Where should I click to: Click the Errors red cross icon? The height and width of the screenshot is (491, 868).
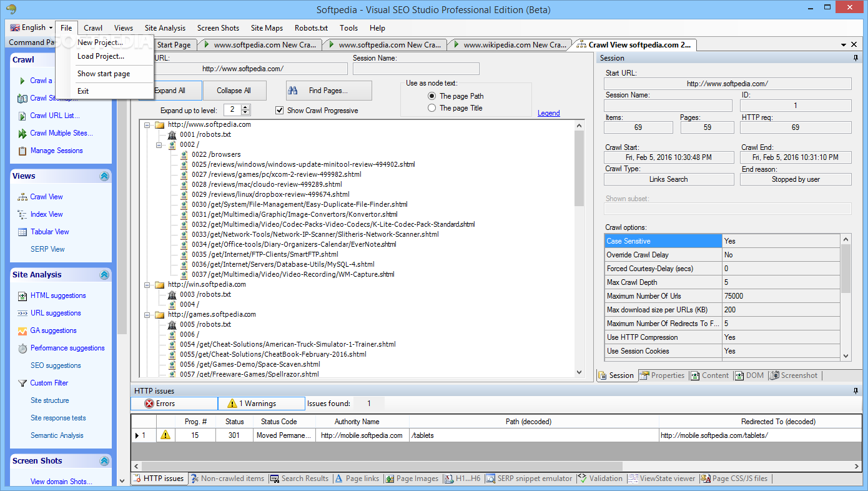tap(149, 404)
